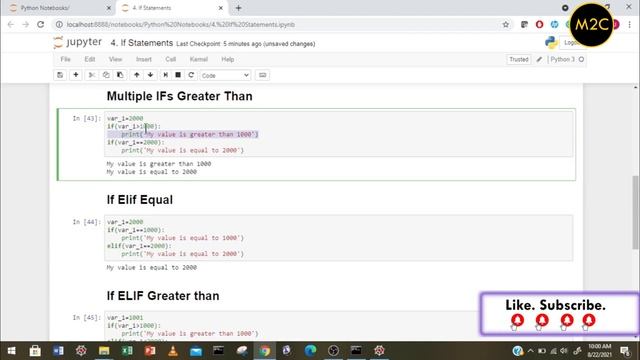Screen dimensions: 640x360
Task: Click the red Opera extension icon
Action: click(539, 24)
